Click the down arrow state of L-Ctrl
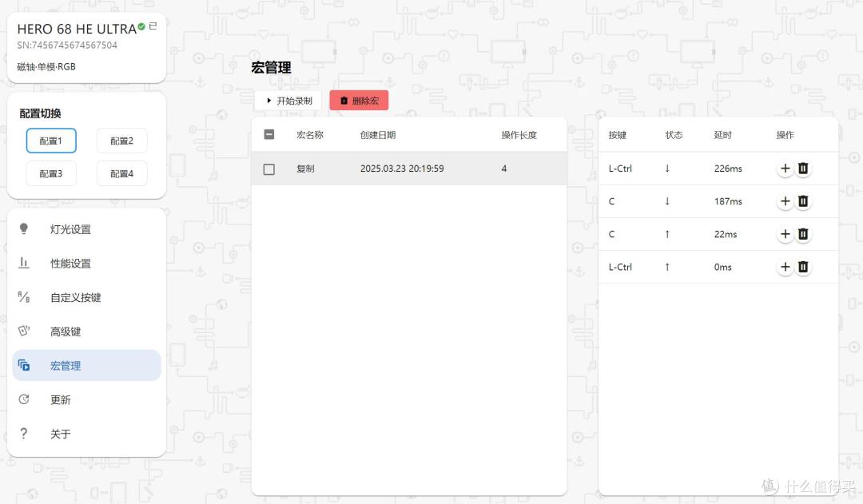Image resolution: width=863 pixels, height=504 pixels. point(667,169)
